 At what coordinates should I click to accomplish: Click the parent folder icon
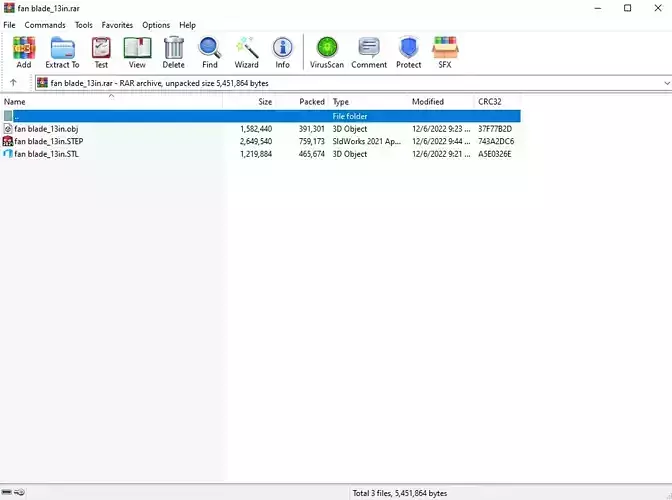point(8,116)
